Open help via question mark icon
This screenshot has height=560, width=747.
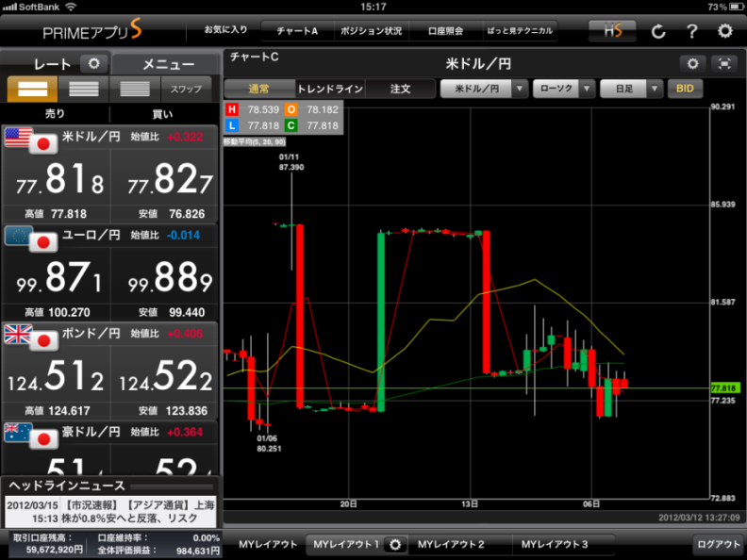pos(691,31)
